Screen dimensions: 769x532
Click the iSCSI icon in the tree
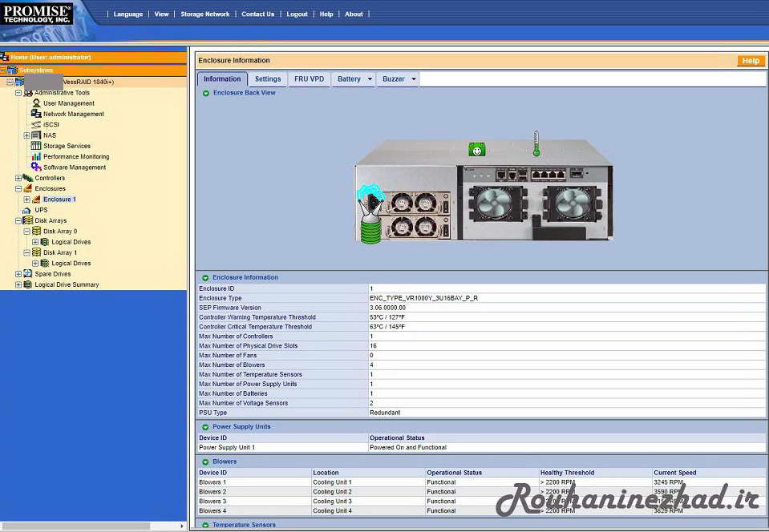36,124
